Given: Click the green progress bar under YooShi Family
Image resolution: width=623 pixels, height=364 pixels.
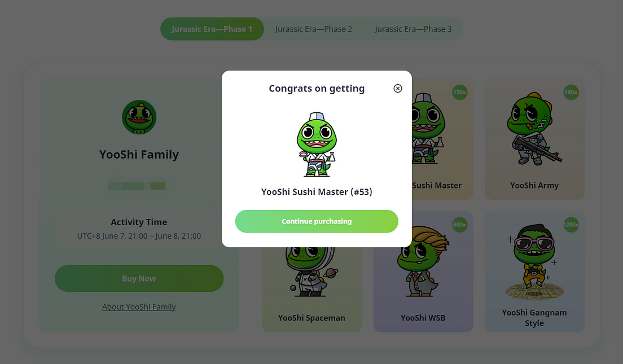Looking at the screenshot, I should [x=137, y=186].
